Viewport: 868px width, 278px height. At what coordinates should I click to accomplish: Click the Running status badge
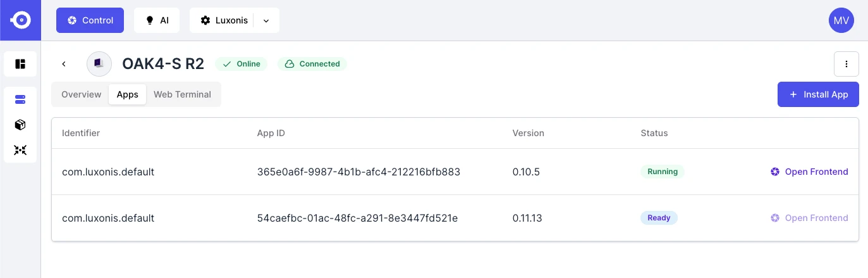click(x=663, y=172)
